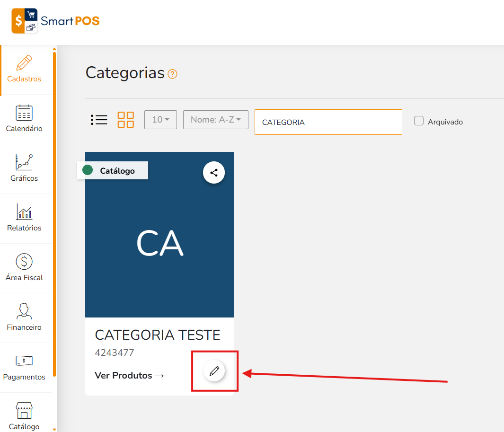
Task: Open the SmartPOS logo home link
Action: point(55,21)
